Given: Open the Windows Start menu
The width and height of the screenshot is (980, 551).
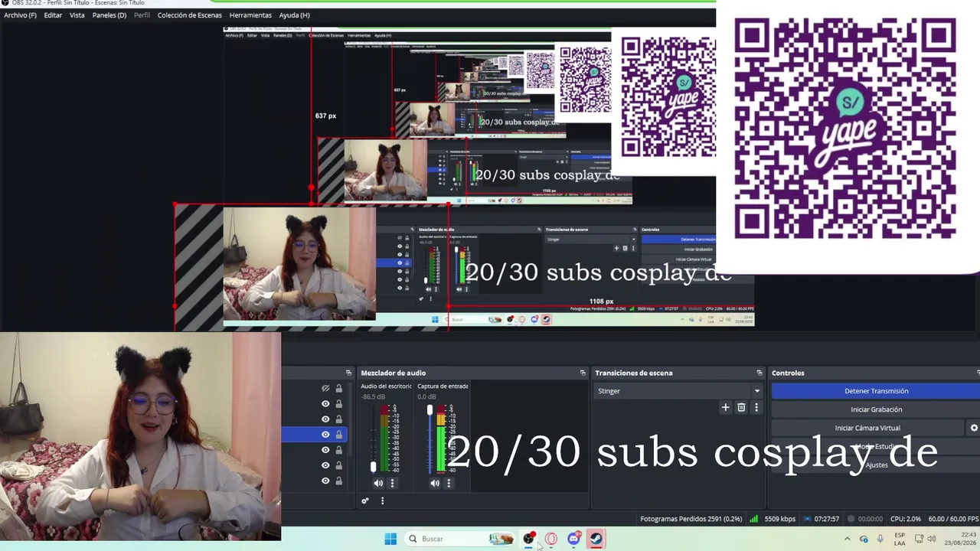Looking at the screenshot, I should [x=390, y=539].
